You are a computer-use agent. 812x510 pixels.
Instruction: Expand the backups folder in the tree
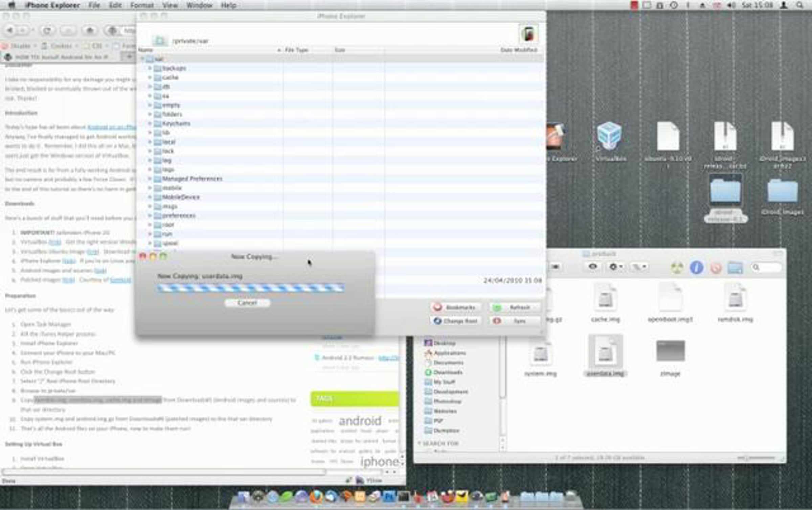click(150, 68)
